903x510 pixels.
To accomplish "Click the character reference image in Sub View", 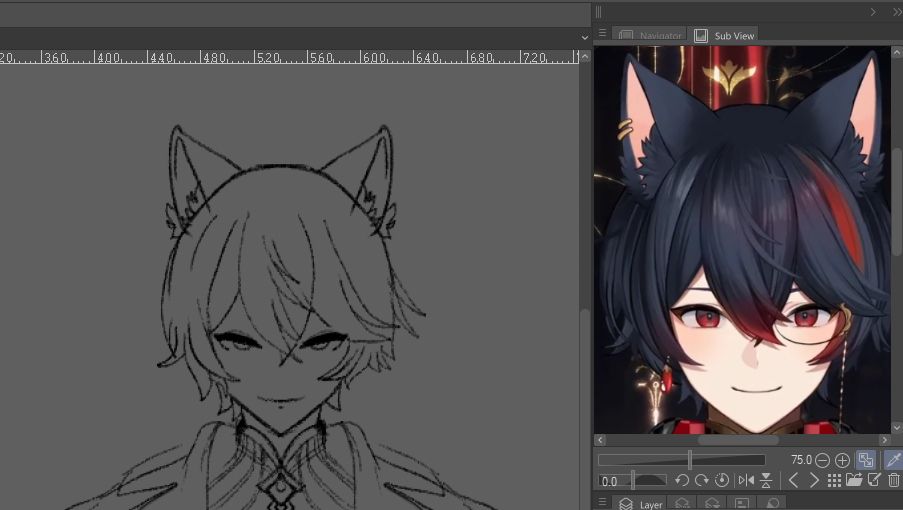I will tap(742, 239).
